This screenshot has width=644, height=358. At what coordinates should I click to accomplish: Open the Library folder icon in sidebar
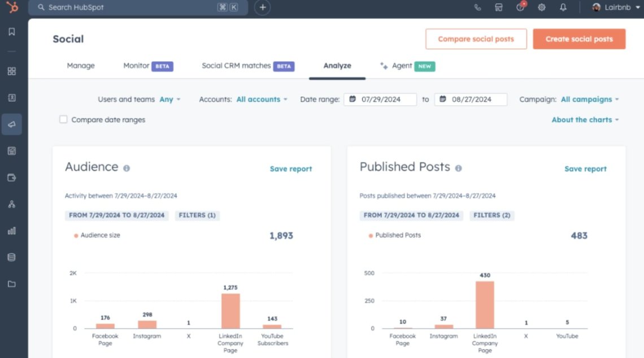[11, 284]
